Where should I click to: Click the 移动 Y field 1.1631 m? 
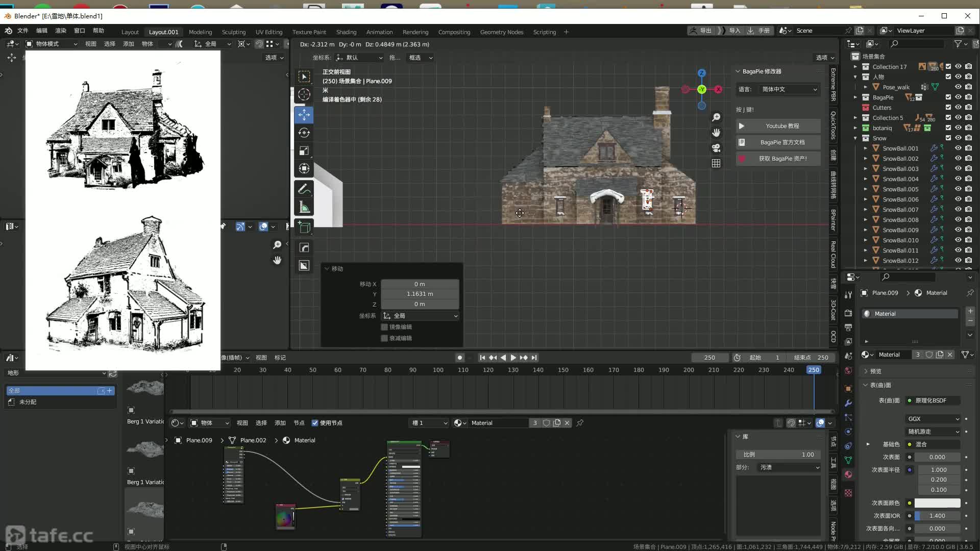click(420, 294)
